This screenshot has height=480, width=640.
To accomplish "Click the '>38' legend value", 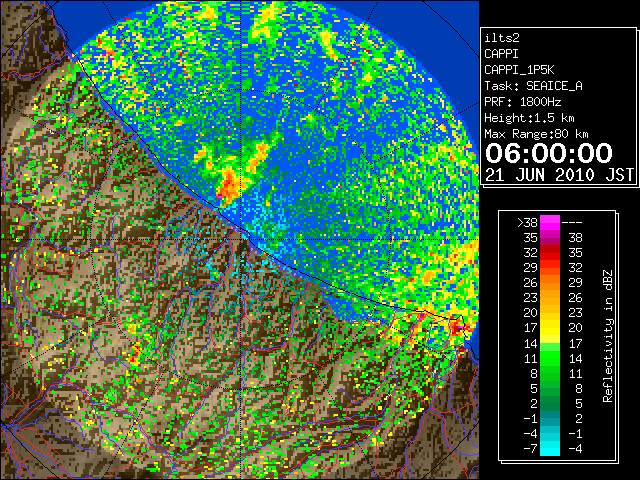I will [x=527, y=223].
